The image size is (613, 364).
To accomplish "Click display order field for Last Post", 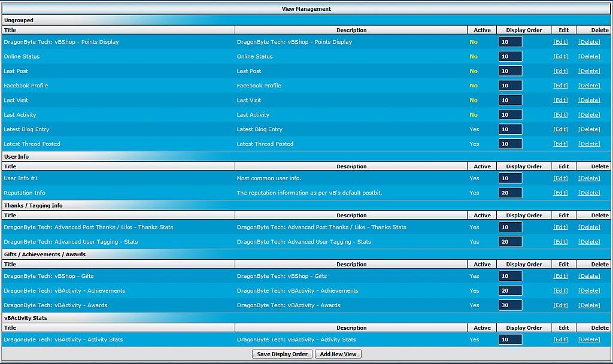I will click(x=510, y=71).
